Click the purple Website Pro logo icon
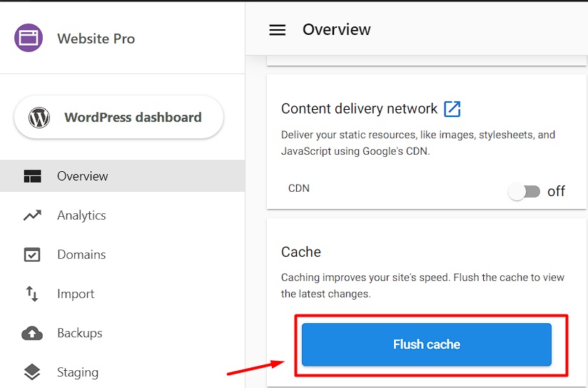The image size is (588, 388). tap(29, 38)
